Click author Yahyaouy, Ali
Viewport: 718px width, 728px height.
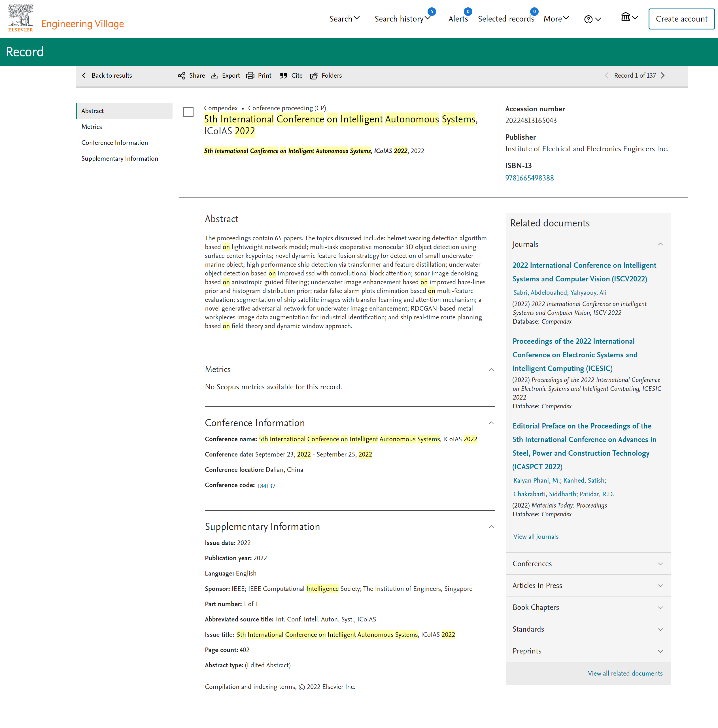[588, 292]
